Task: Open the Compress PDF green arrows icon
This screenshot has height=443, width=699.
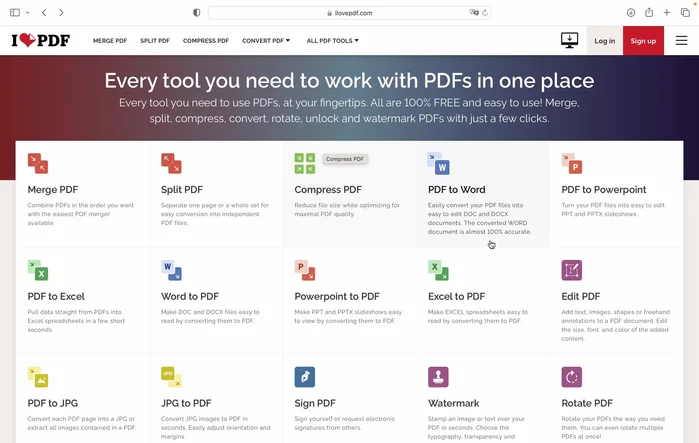Action: coord(305,164)
